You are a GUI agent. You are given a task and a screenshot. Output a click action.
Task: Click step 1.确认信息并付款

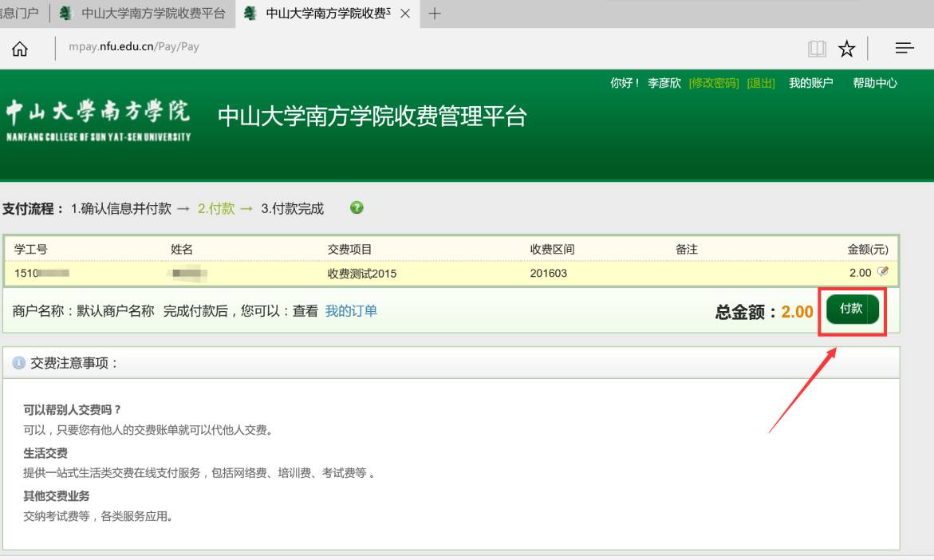(x=121, y=208)
